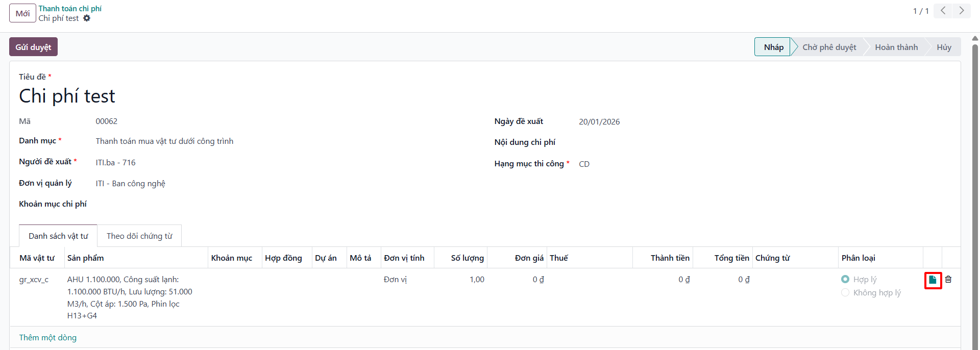Open the Danh sách vật tư tab
This screenshot has width=980, height=350.
58,236
